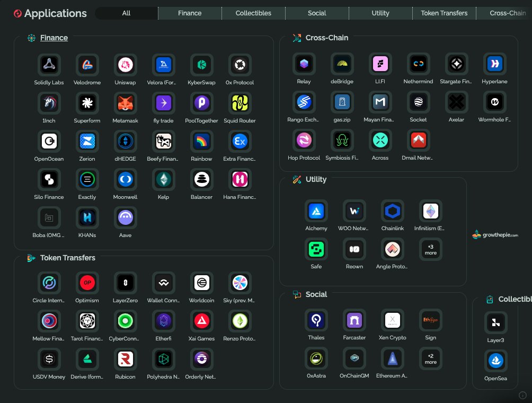Select the Xai Games icon
Viewport: 532px width, 403px height.
[x=201, y=321]
